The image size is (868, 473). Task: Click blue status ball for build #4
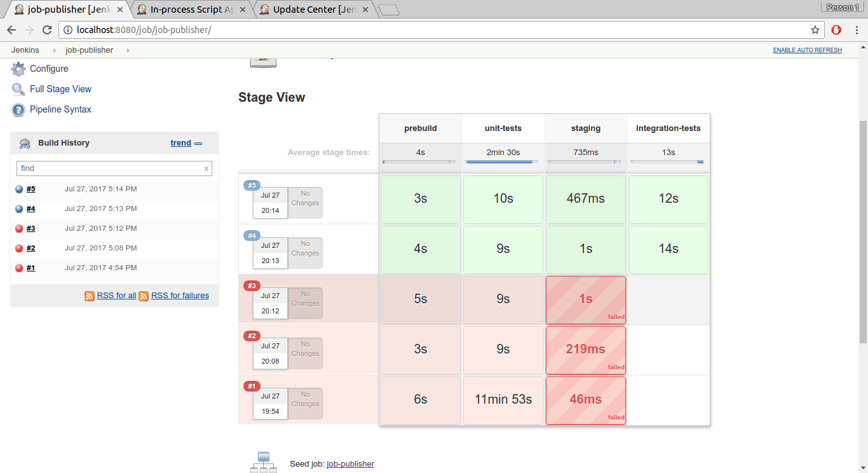[19, 209]
